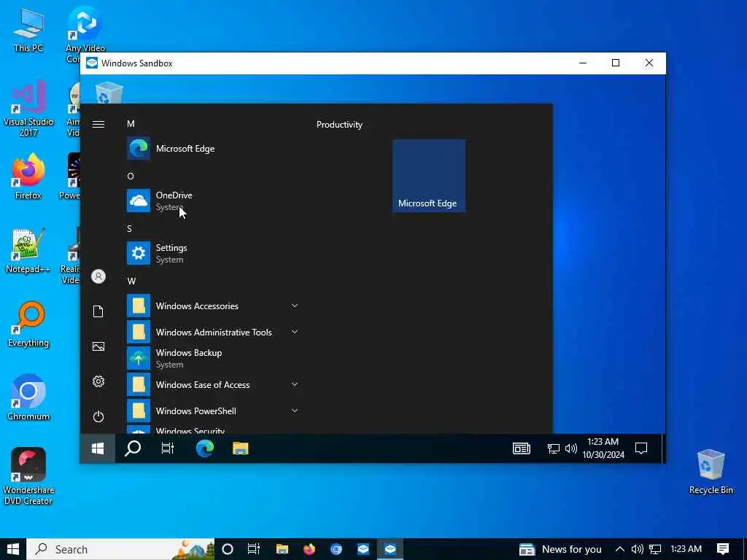
Task: Select Wondershare DVD Creator shortcut
Action: [28, 476]
